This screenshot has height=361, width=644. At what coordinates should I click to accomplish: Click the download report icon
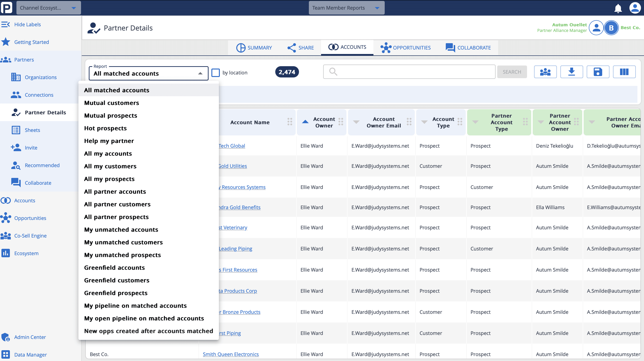click(571, 72)
